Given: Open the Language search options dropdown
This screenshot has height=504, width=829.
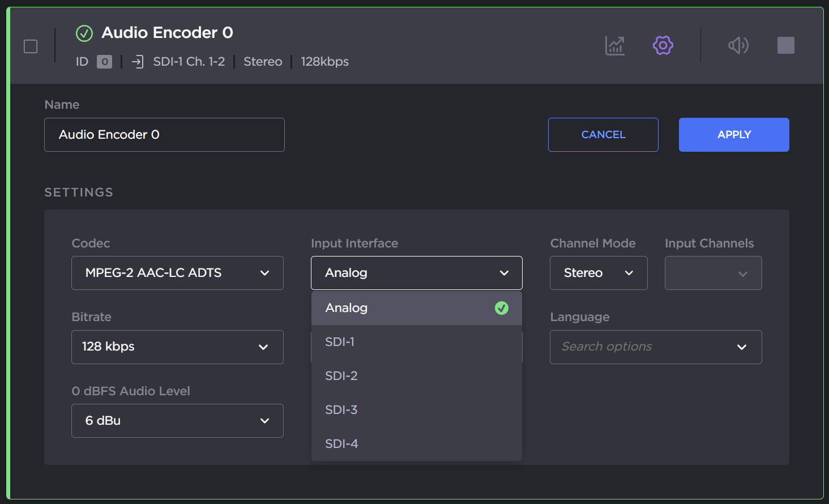Looking at the screenshot, I should pos(655,347).
